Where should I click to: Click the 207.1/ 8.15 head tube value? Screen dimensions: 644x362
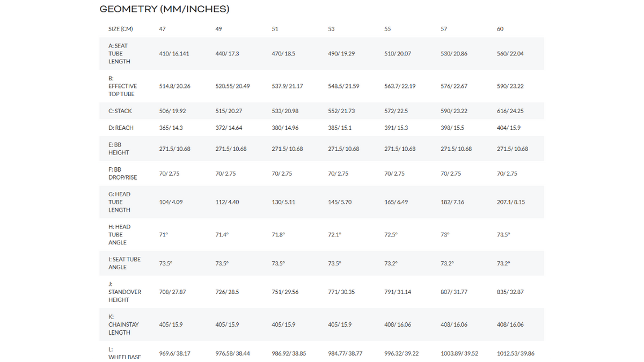[511, 202]
